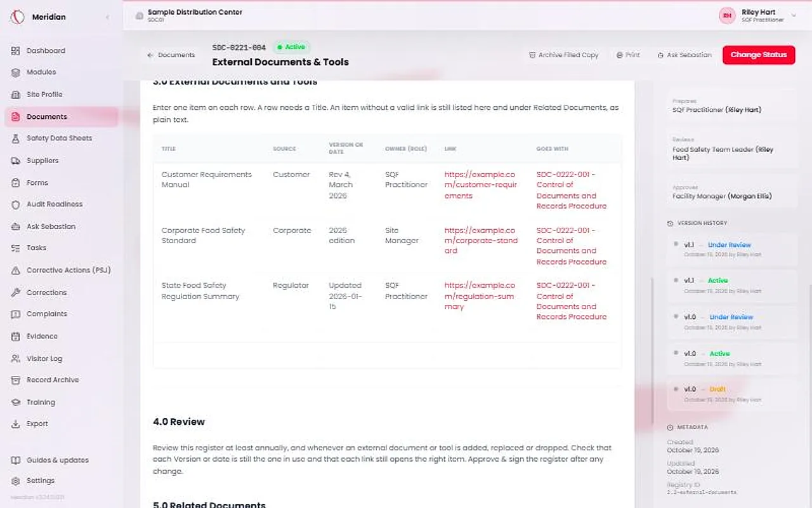The height and width of the screenshot is (508, 812).
Task: Click the Meridian logo icon
Action: 17,17
